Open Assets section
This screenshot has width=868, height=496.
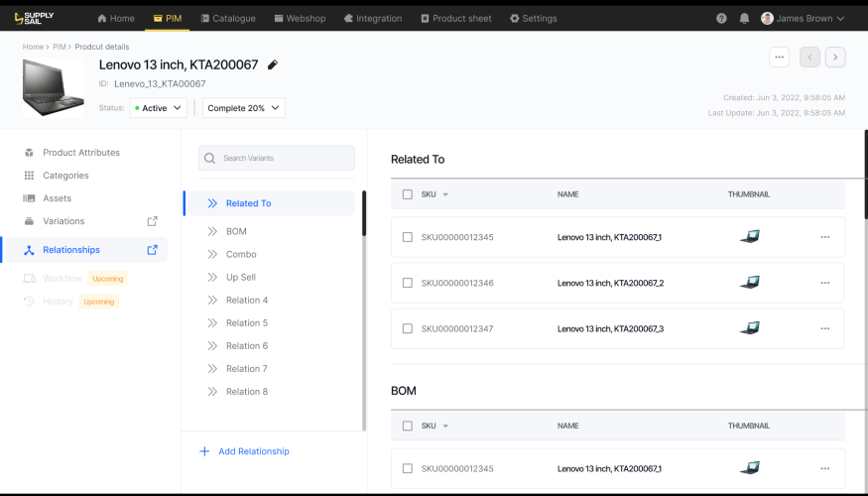coord(57,198)
